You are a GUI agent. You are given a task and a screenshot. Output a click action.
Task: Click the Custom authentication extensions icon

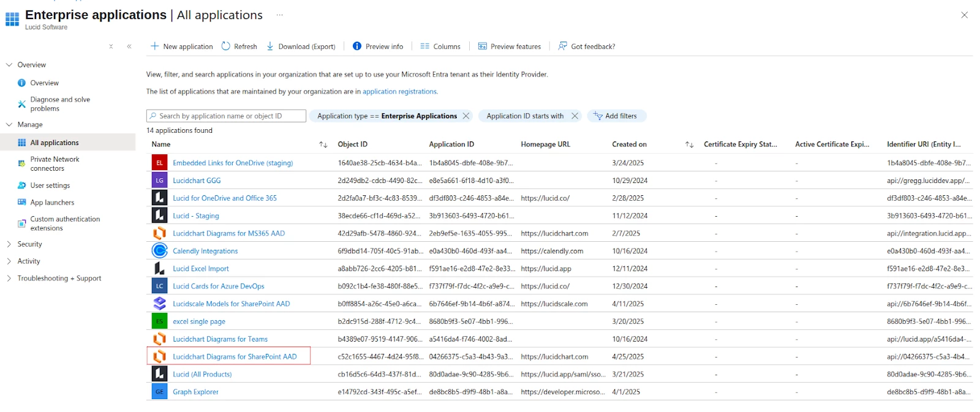pyautogui.click(x=22, y=223)
